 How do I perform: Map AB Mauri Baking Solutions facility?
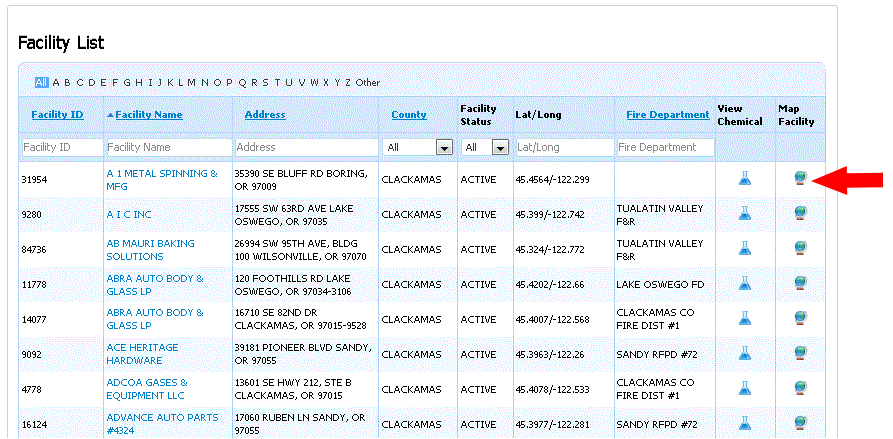(x=800, y=248)
